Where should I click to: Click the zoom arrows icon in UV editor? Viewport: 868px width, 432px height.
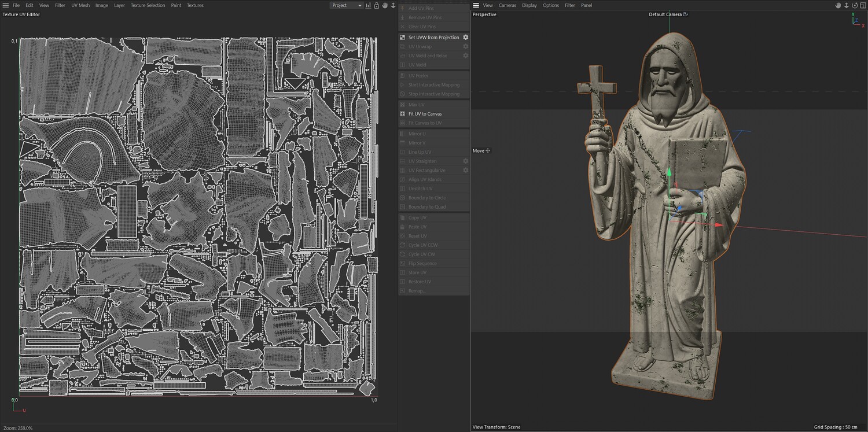[393, 5]
